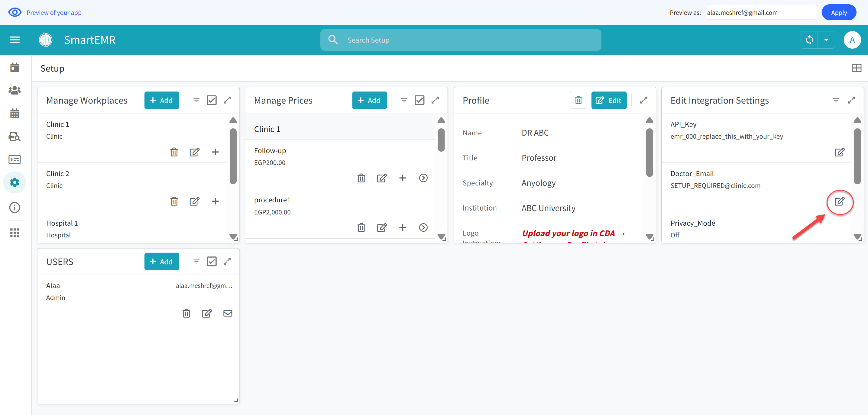The image size is (868, 415).
Task: Toggle selection mode in Manage Prices
Action: tap(419, 100)
